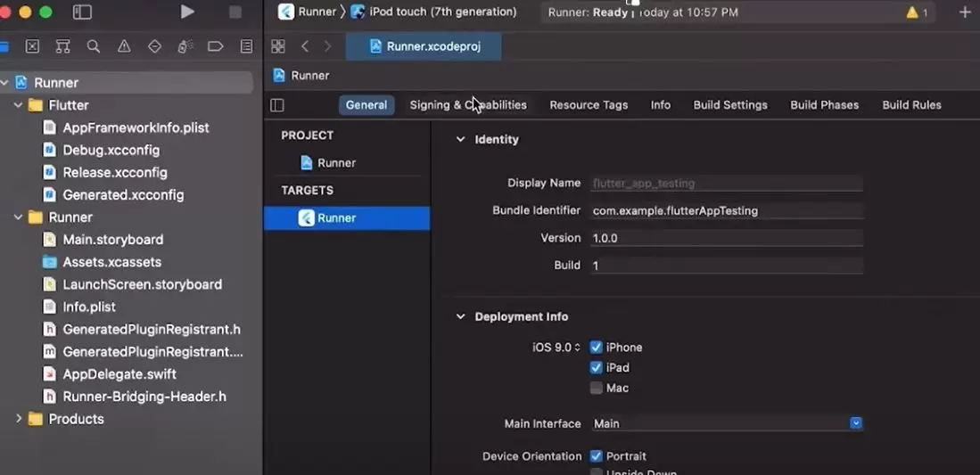Open the debug navigator icon

(185, 47)
